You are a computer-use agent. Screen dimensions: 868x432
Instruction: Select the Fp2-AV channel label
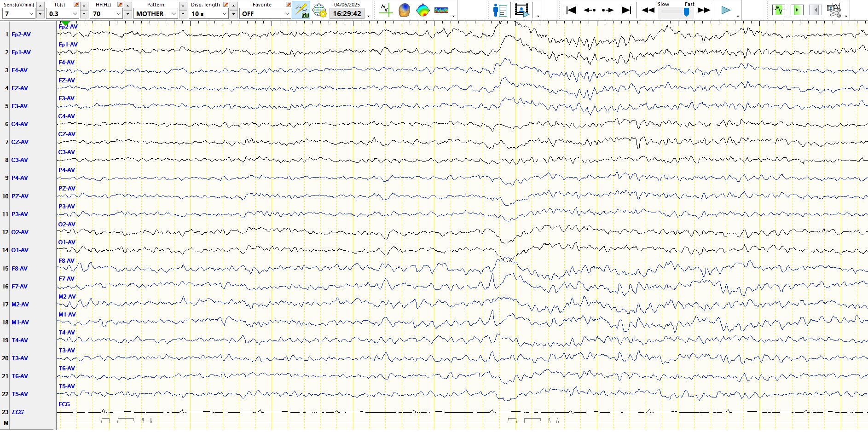click(21, 35)
